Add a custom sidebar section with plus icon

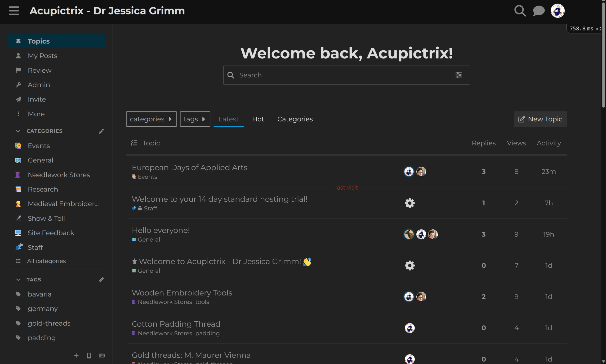[76, 355]
